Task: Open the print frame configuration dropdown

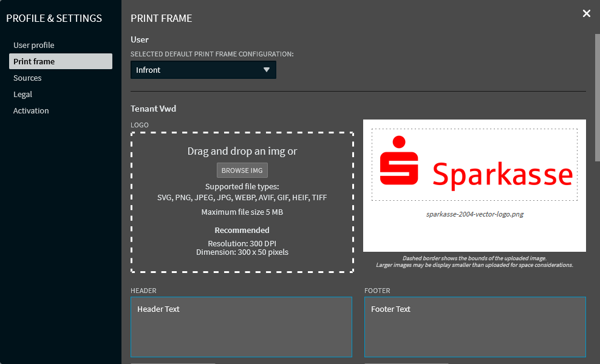Action: [203, 70]
